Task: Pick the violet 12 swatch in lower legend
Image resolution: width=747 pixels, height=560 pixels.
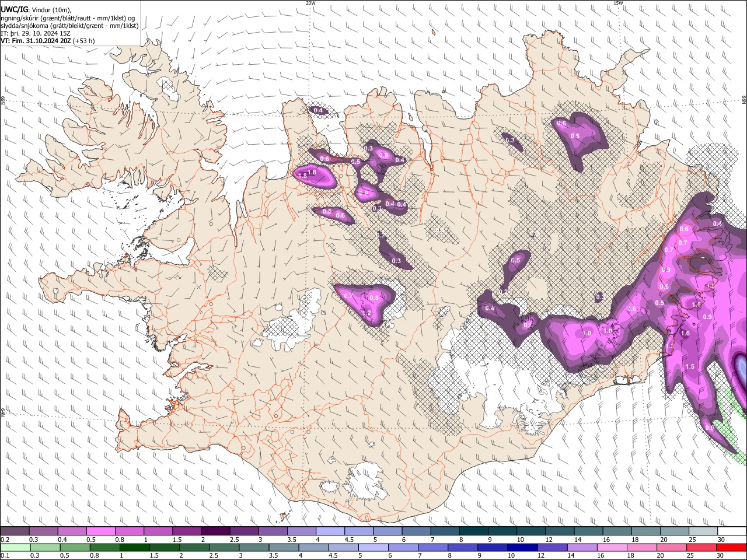Action: (x=551, y=547)
